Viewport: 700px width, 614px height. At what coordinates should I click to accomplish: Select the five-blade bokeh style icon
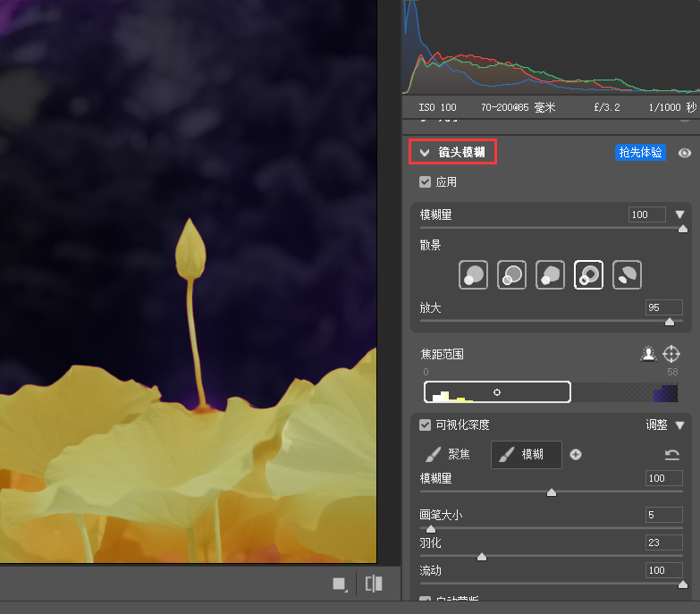(550, 275)
